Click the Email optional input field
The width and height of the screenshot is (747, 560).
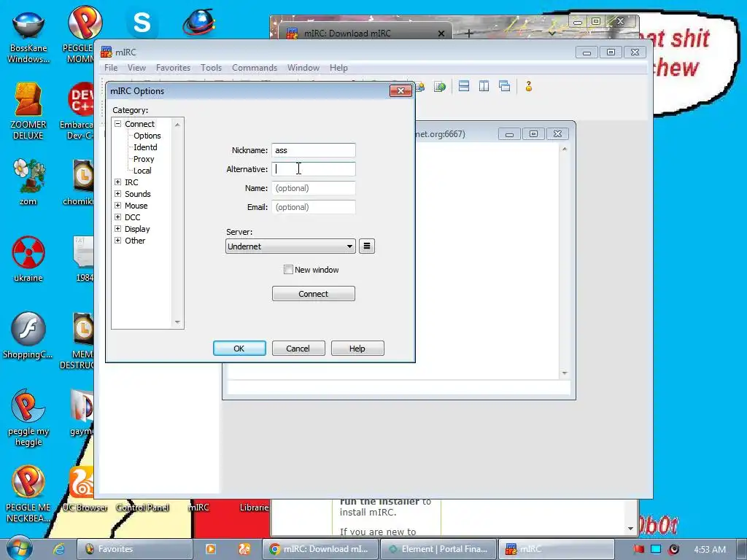[x=314, y=207]
